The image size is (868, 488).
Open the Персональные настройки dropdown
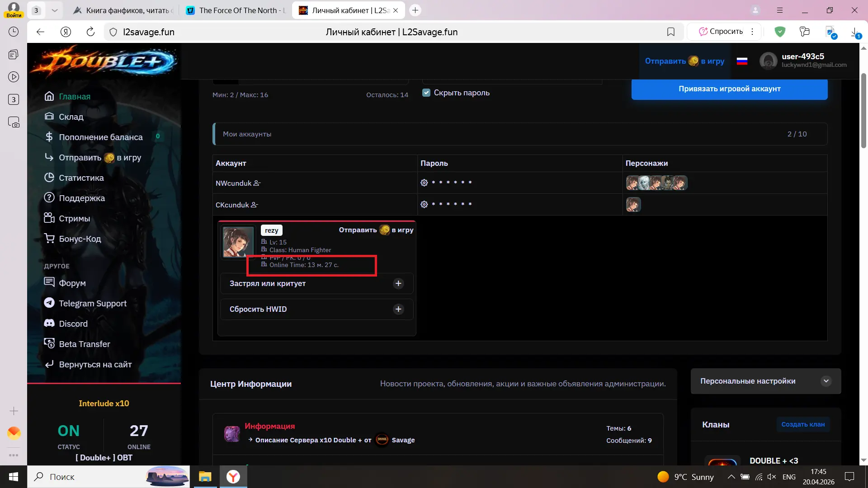click(x=826, y=381)
